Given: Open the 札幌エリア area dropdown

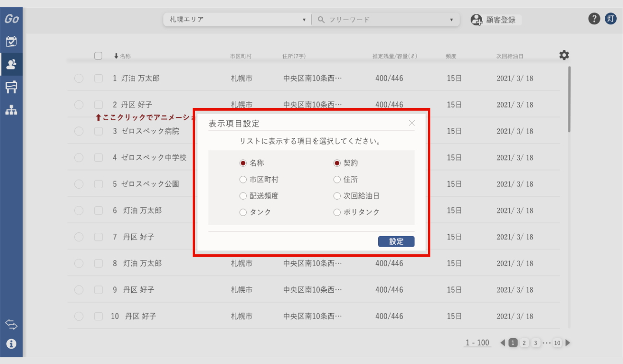Looking at the screenshot, I should pos(237,20).
